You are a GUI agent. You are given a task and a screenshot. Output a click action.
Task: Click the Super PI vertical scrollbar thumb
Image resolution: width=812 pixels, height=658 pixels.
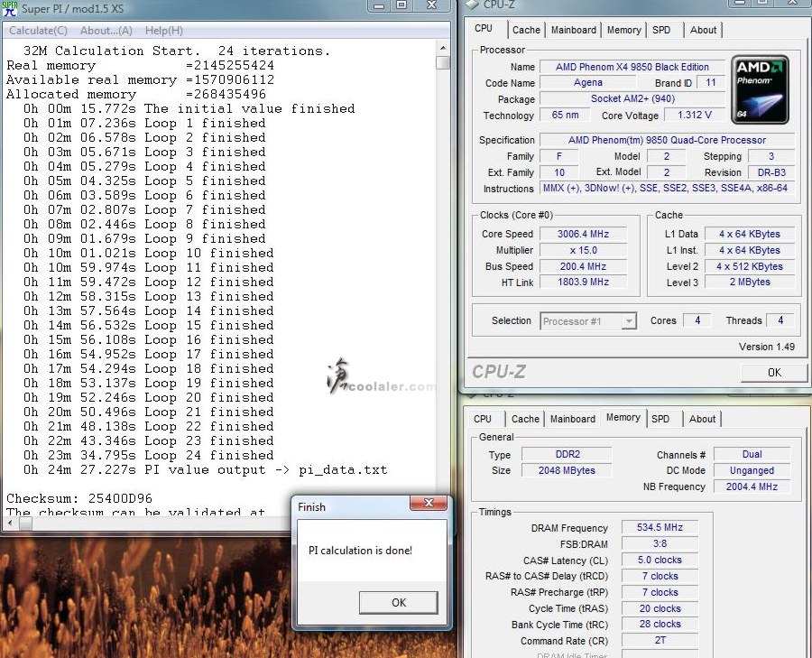[x=443, y=62]
